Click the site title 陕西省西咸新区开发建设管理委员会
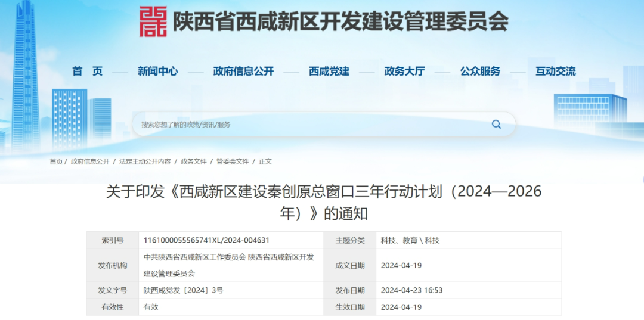 tap(340, 21)
